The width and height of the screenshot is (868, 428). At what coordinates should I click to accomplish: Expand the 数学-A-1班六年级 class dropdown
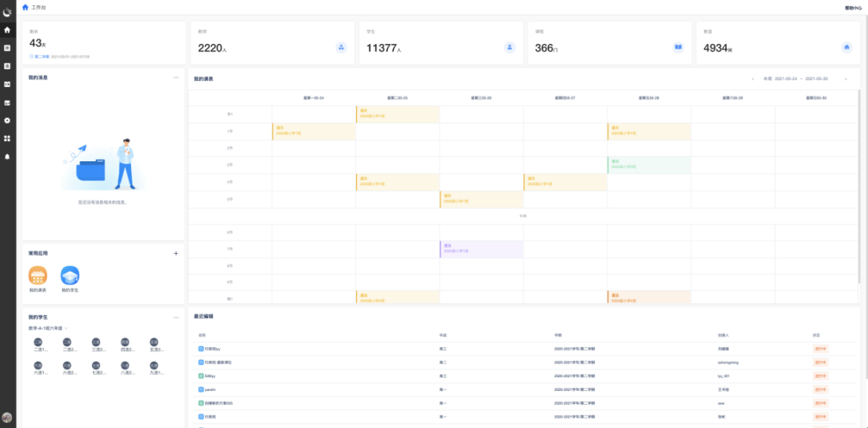pyautogui.click(x=66, y=328)
